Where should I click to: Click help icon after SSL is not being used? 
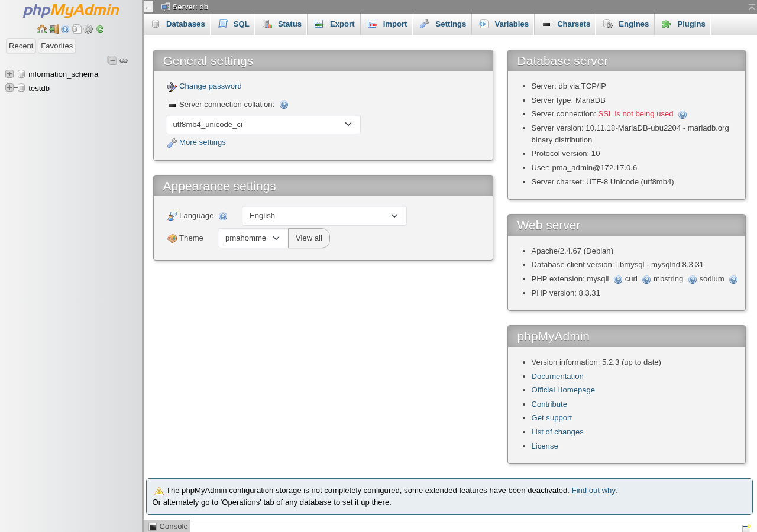click(x=682, y=115)
